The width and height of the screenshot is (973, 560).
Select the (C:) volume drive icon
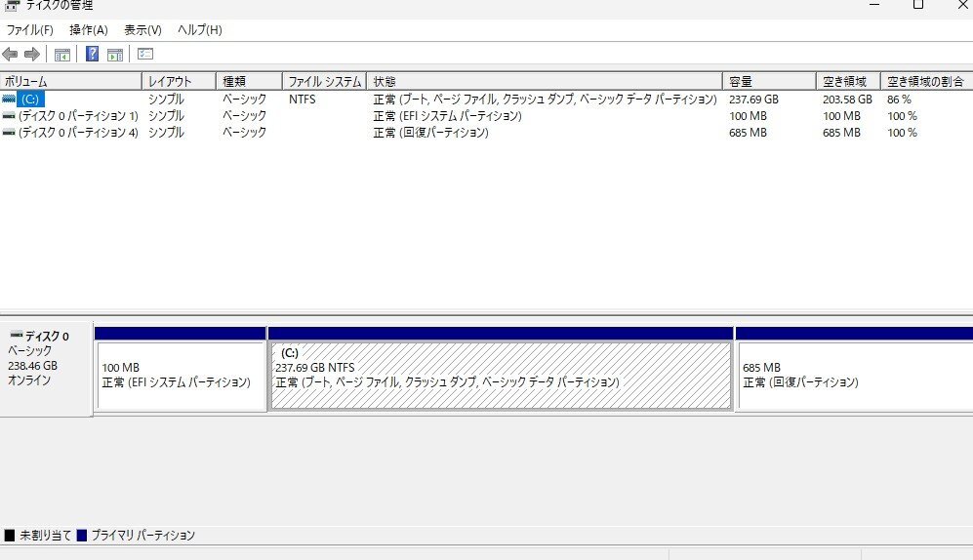point(9,100)
